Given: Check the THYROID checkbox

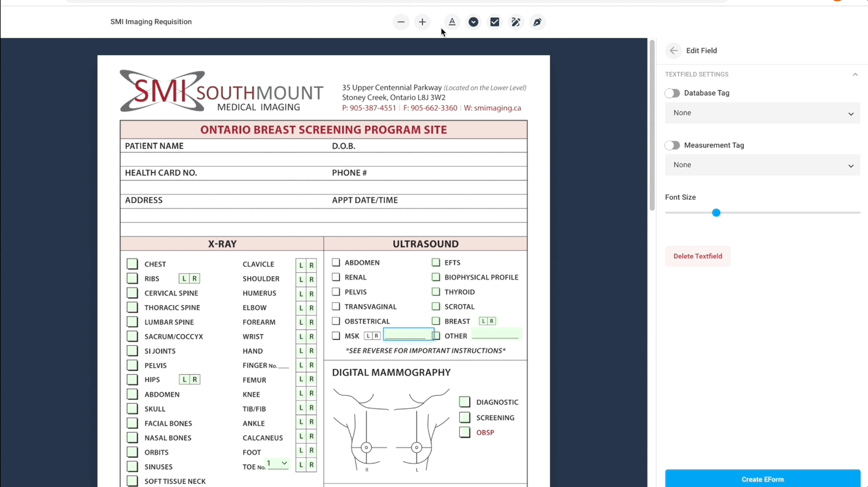Looking at the screenshot, I should tap(436, 291).
